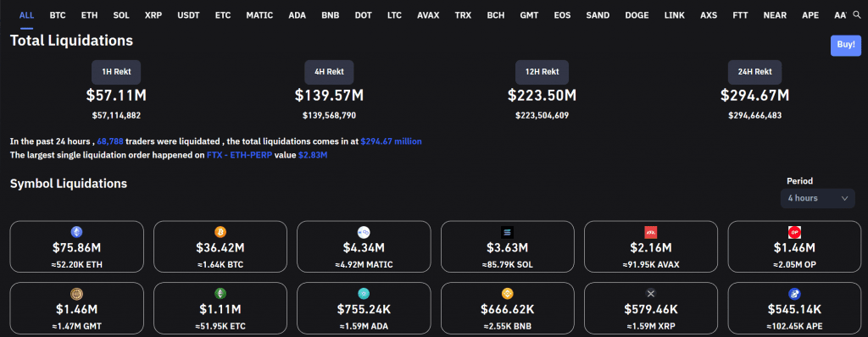868x337 pixels.
Task: Click the Cardano ADA coin icon
Action: click(x=364, y=294)
